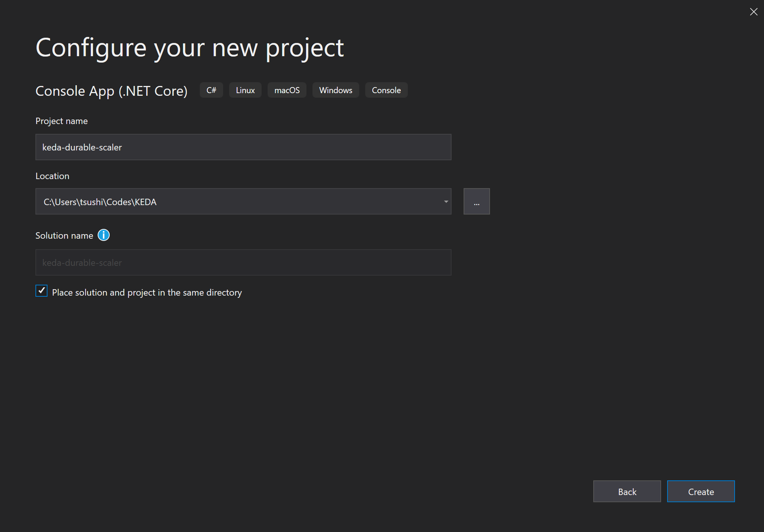Click the browse location ellipsis button

click(476, 202)
